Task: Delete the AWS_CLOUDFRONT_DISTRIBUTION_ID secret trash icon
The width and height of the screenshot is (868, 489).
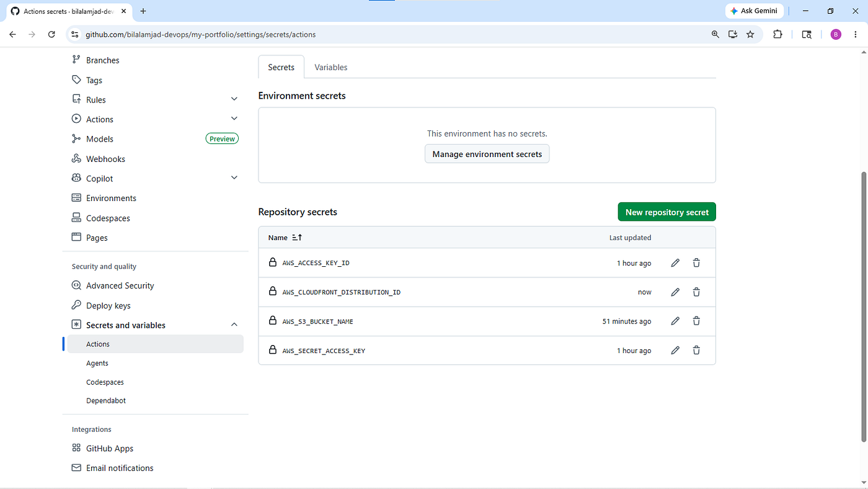Action: click(x=696, y=292)
